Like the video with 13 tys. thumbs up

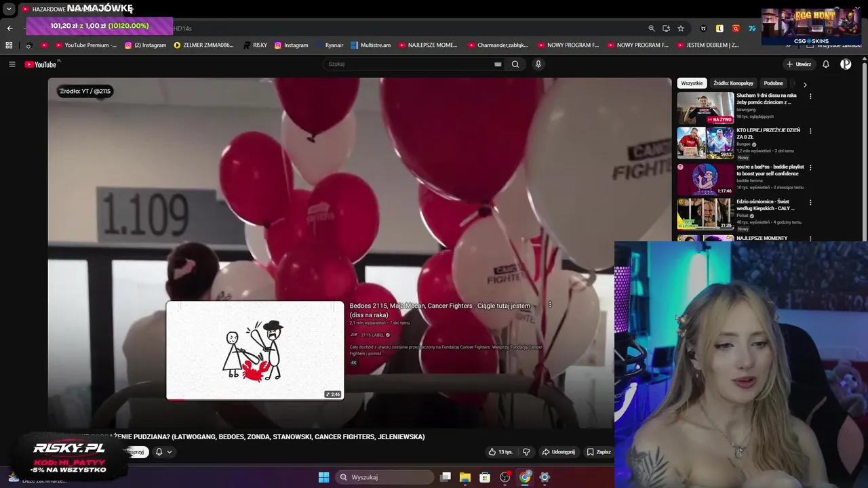[500, 452]
